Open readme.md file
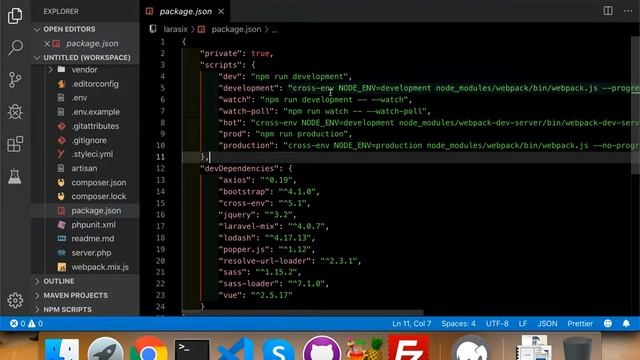The image size is (640, 360). 93,238
